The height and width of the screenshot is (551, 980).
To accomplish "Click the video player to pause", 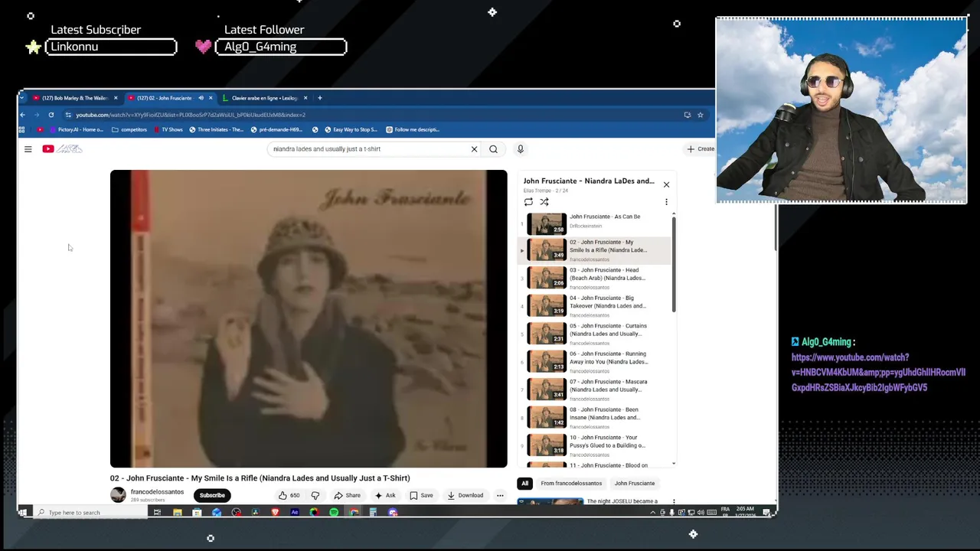I will tap(309, 318).
